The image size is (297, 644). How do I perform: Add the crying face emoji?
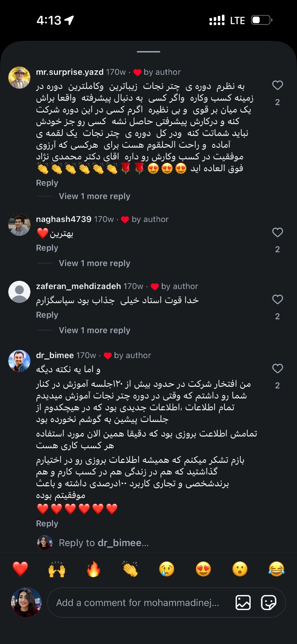pos(167,569)
